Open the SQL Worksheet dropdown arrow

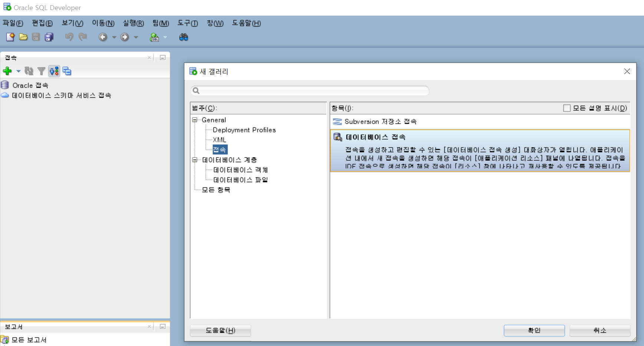(x=165, y=37)
